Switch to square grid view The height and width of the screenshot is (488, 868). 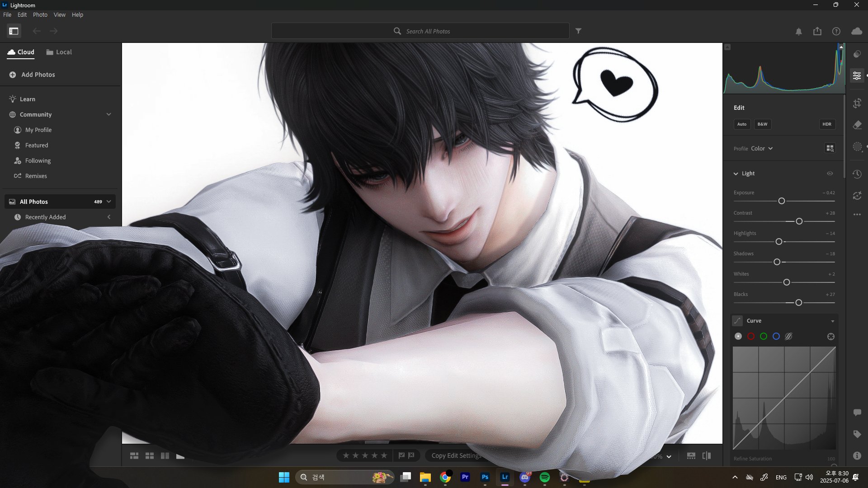pos(150,456)
